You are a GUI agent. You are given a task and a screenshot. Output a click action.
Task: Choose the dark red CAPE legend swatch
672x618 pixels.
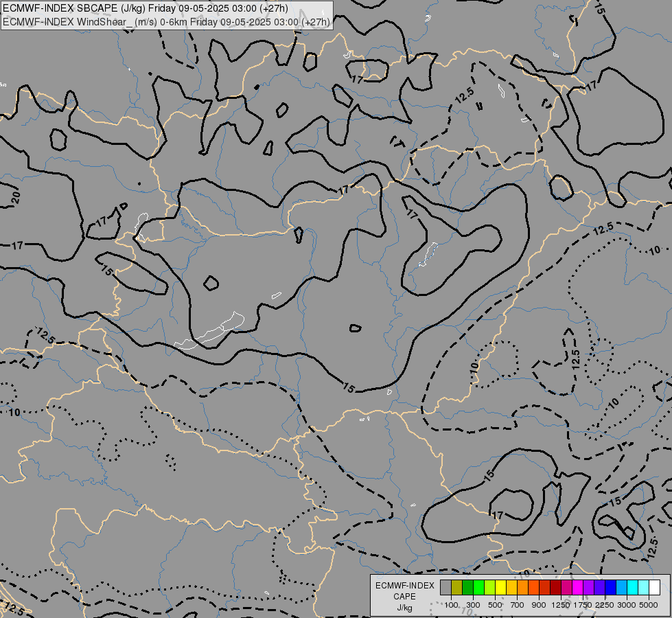tap(556, 587)
